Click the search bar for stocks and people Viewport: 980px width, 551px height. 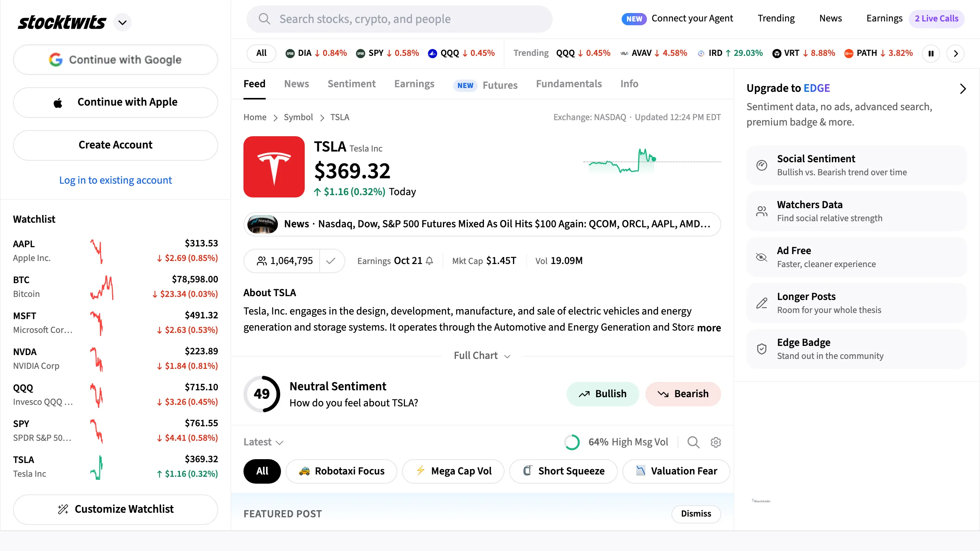(399, 19)
